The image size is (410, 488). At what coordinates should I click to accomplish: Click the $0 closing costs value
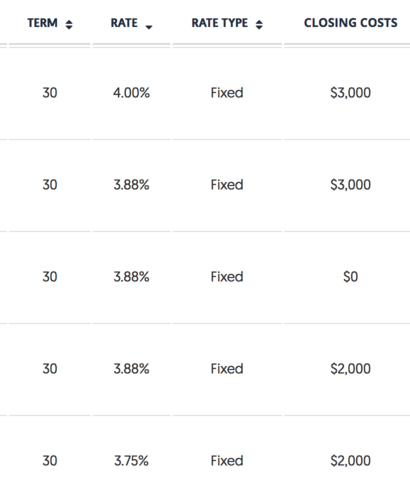pos(351,277)
